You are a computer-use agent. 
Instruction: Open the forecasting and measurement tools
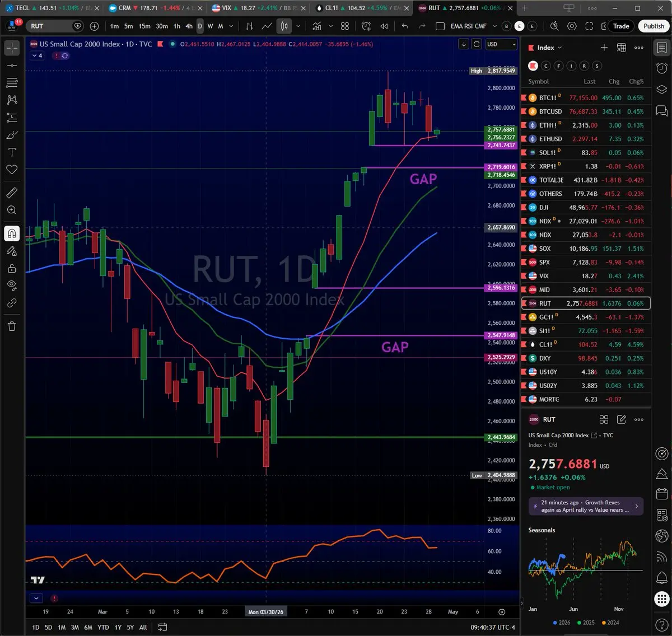(12, 118)
